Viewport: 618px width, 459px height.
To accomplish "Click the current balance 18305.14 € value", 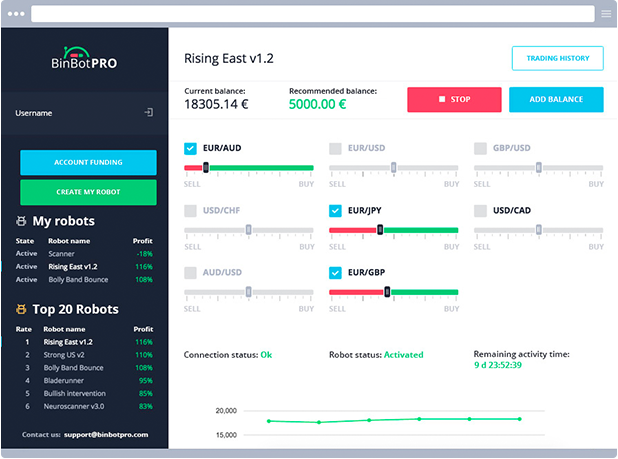I will (x=216, y=104).
